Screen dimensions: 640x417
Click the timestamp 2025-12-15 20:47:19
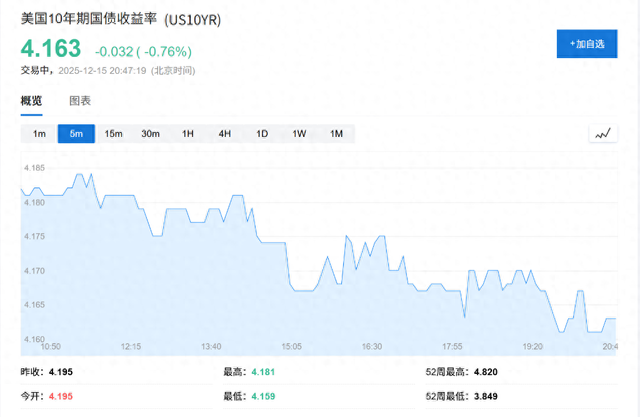click(x=102, y=71)
